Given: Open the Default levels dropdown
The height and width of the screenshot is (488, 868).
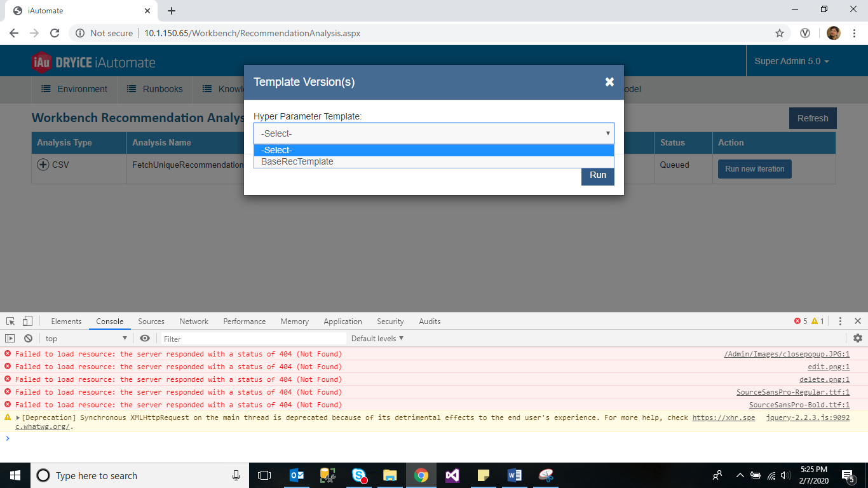Looking at the screenshot, I should (x=377, y=339).
